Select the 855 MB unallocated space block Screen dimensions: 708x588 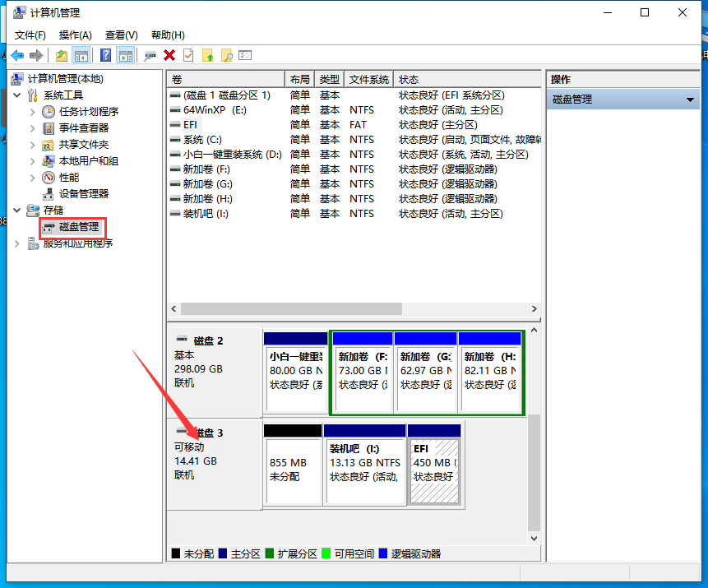click(x=293, y=469)
